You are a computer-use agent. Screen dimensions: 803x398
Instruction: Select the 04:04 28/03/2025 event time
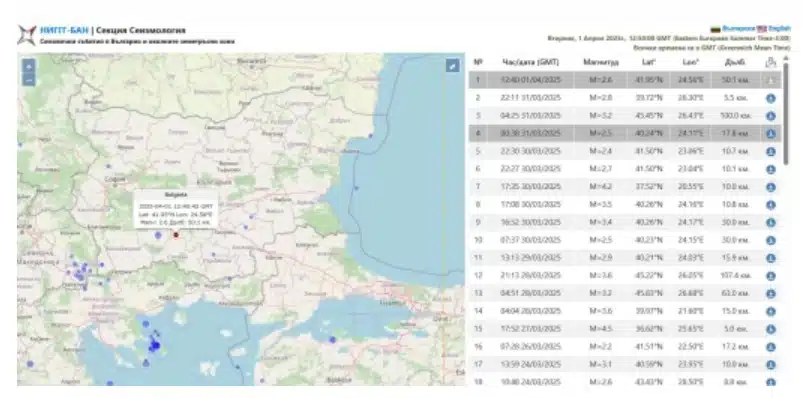pyautogui.click(x=531, y=311)
